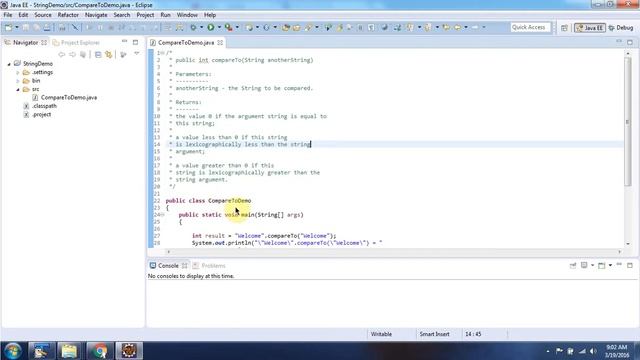Click the Save All toolbar icon
Viewport: 640px width, 360px height.
pyautogui.click(x=36, y=27)
